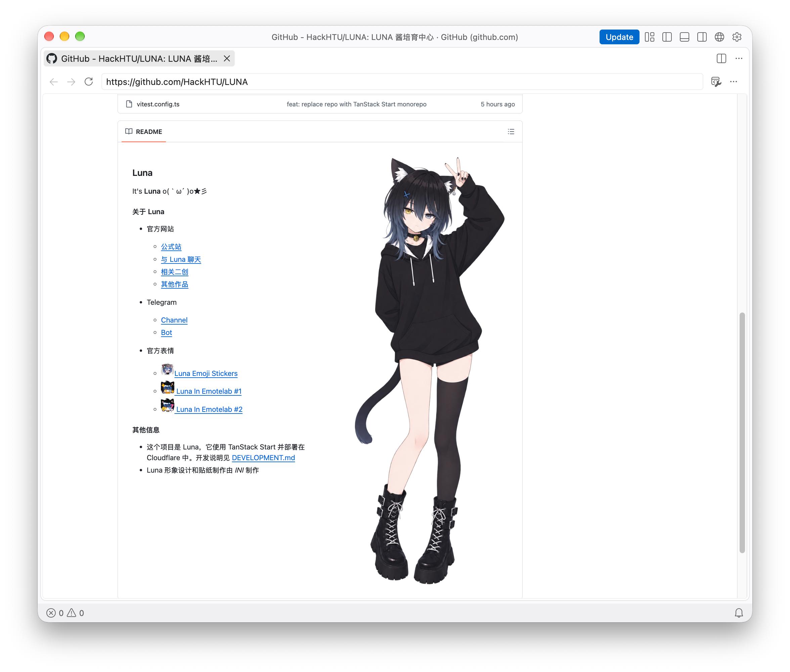Open the 相关二创 link
Screen dimensions: 790x672
[x=175, y=272]
